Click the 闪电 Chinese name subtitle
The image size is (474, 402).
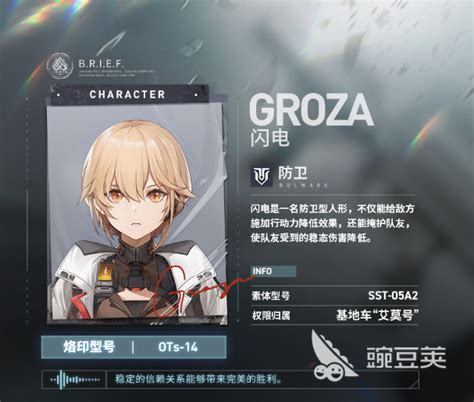269,137
